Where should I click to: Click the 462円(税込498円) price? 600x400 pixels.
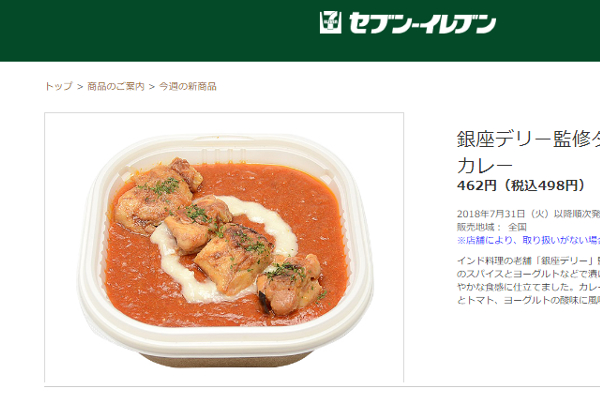click(522, 186)
